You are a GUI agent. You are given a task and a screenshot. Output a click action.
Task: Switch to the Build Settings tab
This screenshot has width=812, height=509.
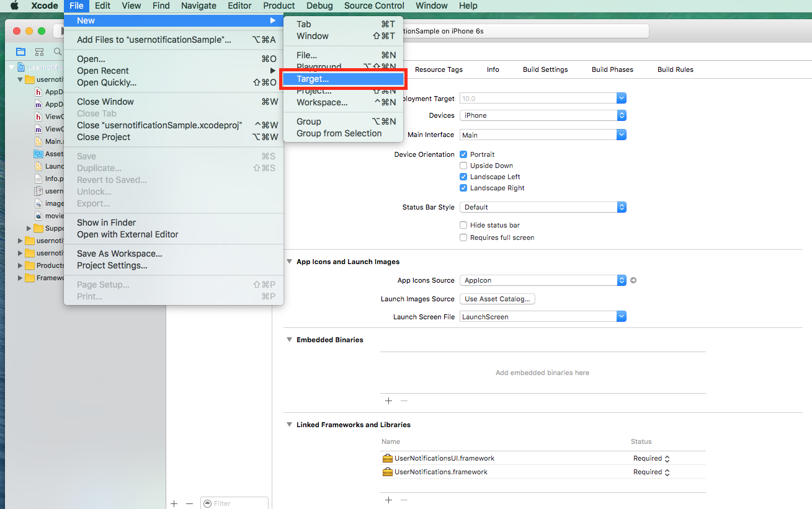pyautogui.click(x=545, y=69)
